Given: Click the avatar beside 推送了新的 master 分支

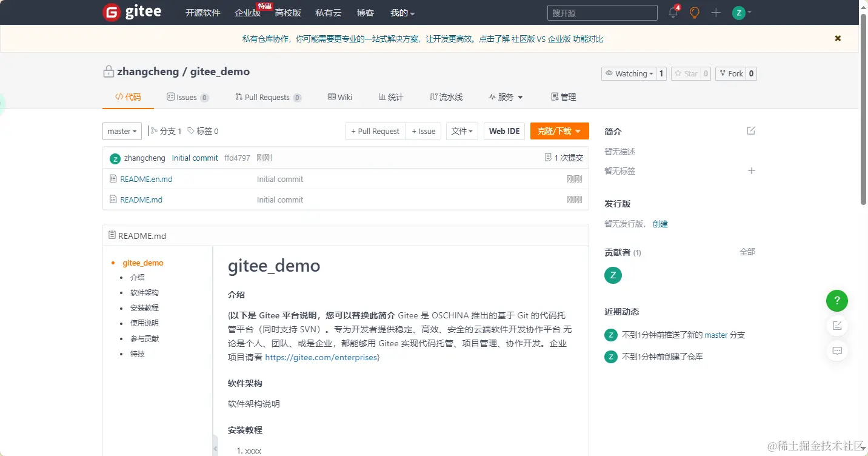Looking at the screenshot, I should (x=610, y=335).
